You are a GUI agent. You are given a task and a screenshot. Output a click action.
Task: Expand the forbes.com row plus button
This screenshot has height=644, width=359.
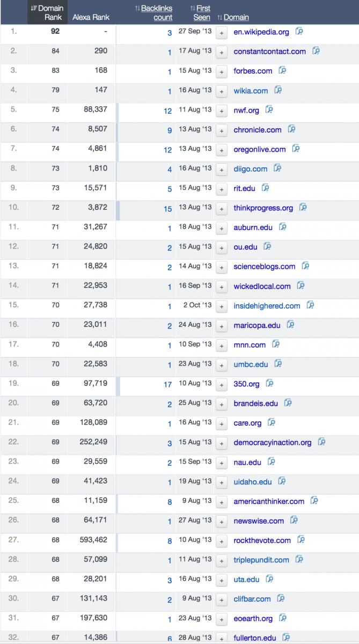click(x=221, y=71)
